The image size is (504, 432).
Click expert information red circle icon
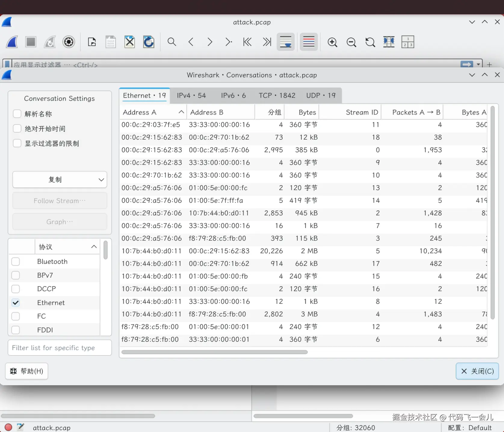tap(8, 427)
